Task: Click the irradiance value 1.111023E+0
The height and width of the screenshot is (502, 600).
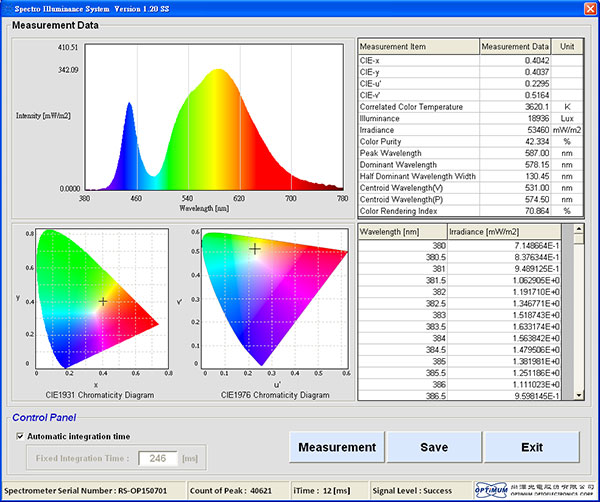Action: coord(536,385)
